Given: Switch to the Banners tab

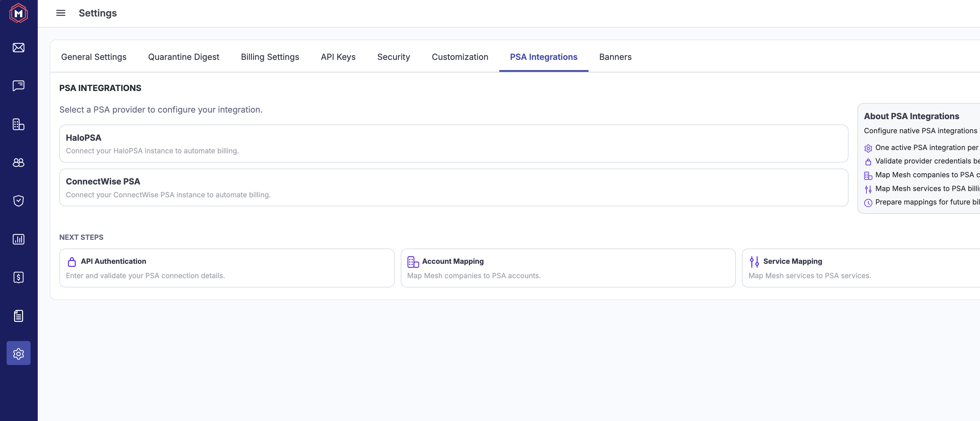Looking at the screenshot, I should pos(615,57).
